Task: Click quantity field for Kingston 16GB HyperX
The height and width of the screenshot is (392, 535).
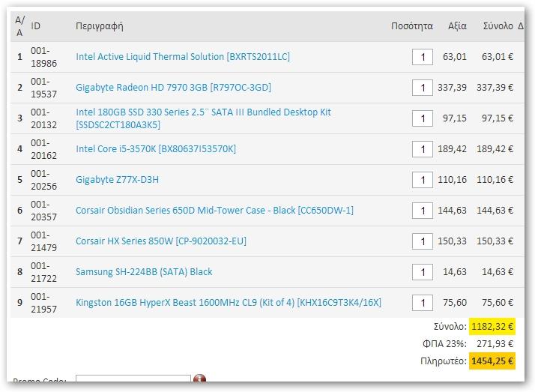Action: [x=423, y=303]
